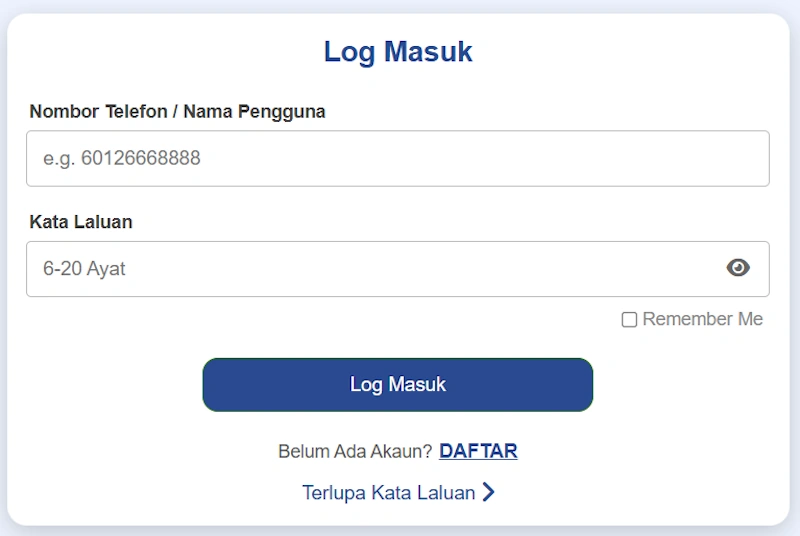Screen dimensions: 800x536
Task: Click the "Kata Laluan" field label
Action: click(x=81, y=222)
